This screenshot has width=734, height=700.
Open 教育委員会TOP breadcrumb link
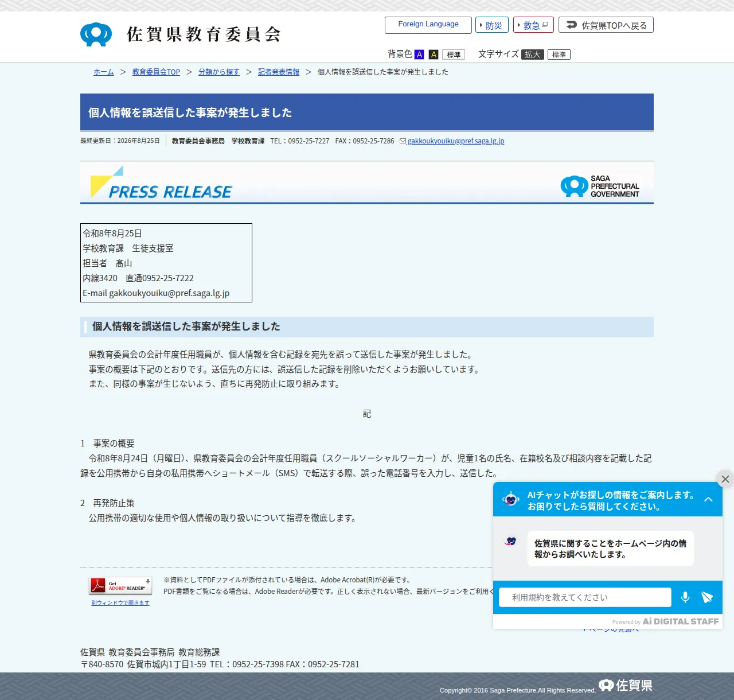156,72
